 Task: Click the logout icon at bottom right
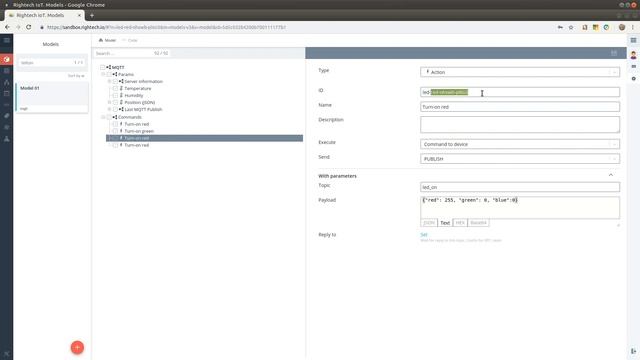click(633, 351)
